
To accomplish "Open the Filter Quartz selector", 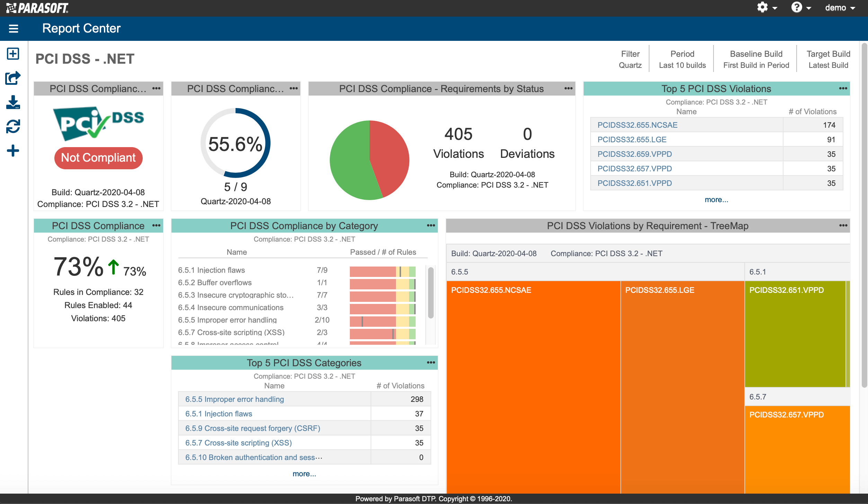I will click(630, 59).
